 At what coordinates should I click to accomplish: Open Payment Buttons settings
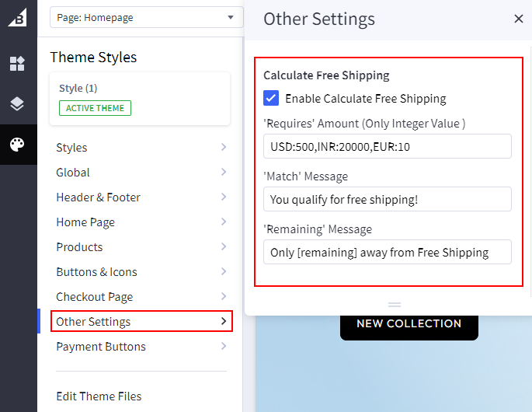coord(141,347)
